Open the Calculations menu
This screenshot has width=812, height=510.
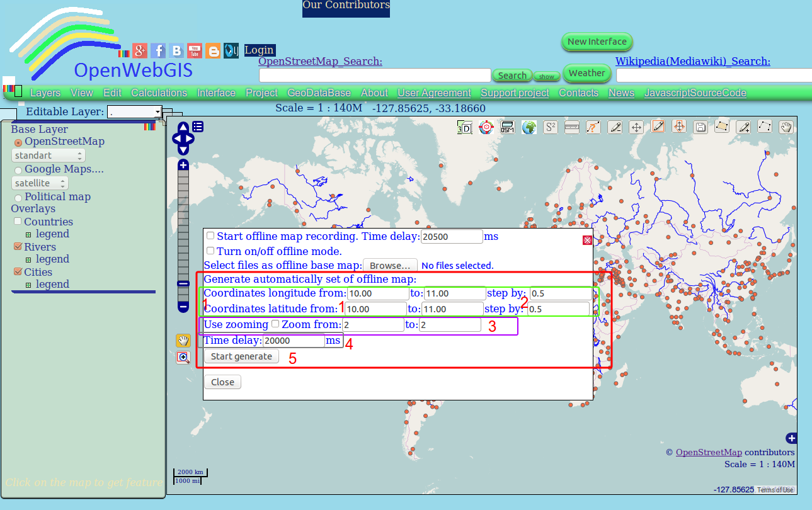[x=159, y=93]
